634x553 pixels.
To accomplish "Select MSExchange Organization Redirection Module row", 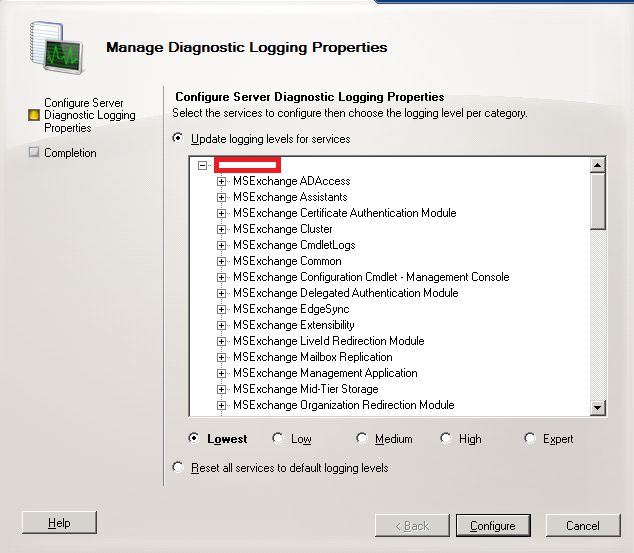I will point(344,405).
